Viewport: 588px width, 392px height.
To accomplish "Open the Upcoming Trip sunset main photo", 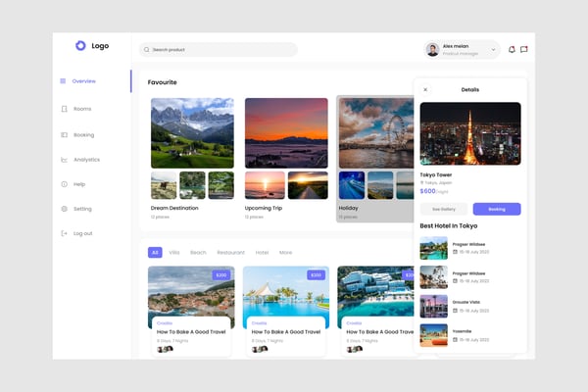I will tap(286, 133).
